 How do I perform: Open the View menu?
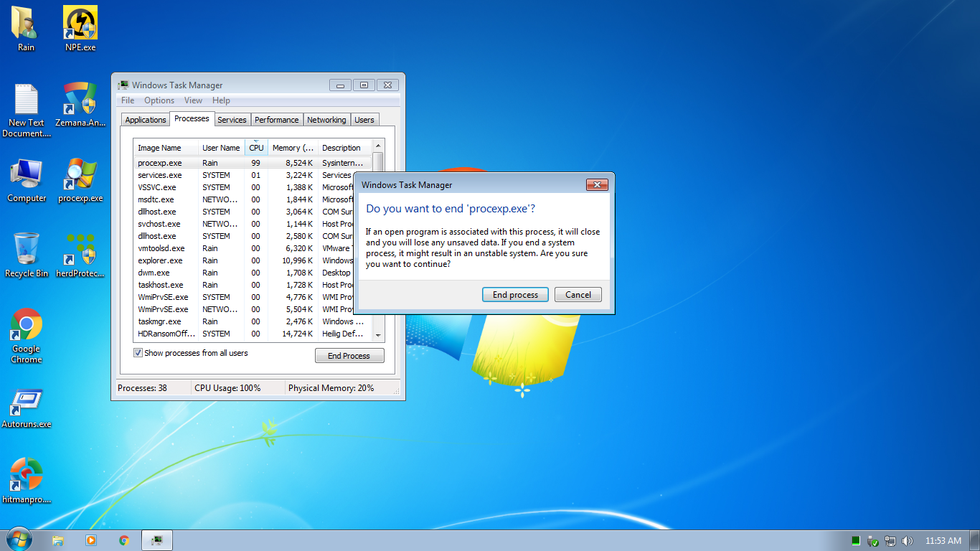tap(193, 100)
